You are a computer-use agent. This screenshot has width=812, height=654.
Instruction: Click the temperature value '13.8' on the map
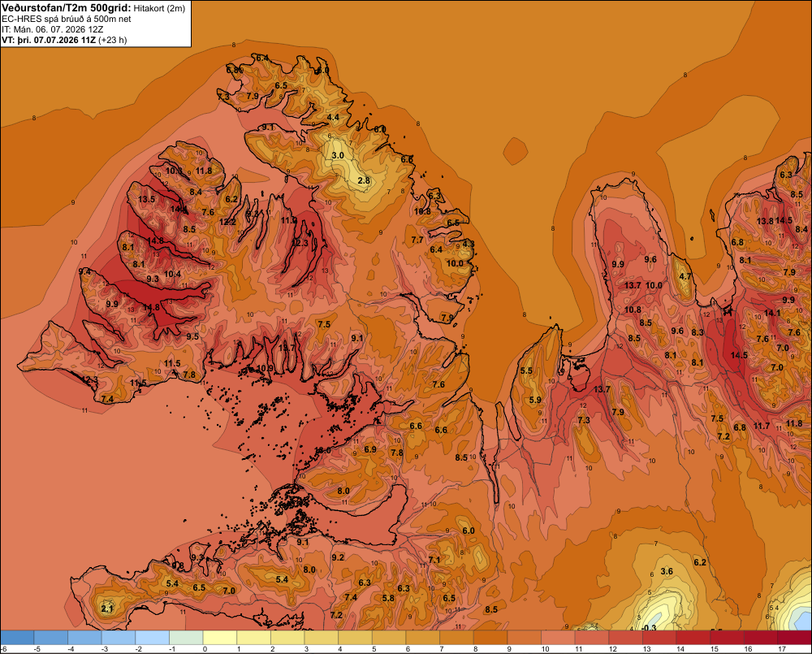click(765, 221)
